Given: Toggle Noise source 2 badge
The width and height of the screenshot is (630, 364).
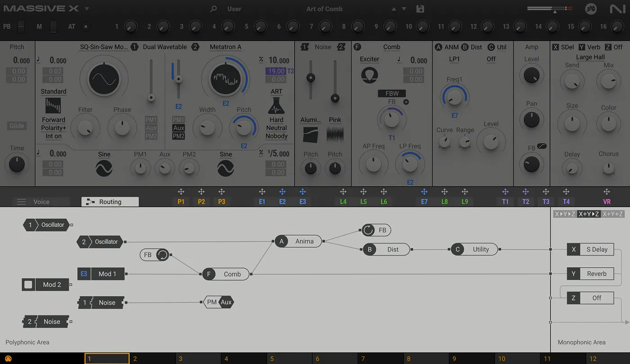Looking at the screenshot, I should tap(341, 47).
